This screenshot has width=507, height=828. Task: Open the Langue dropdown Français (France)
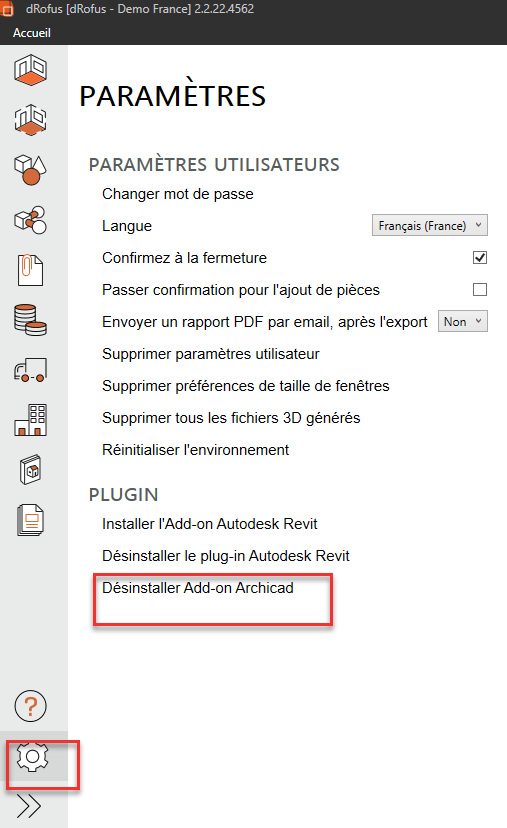tap(429, 225)
